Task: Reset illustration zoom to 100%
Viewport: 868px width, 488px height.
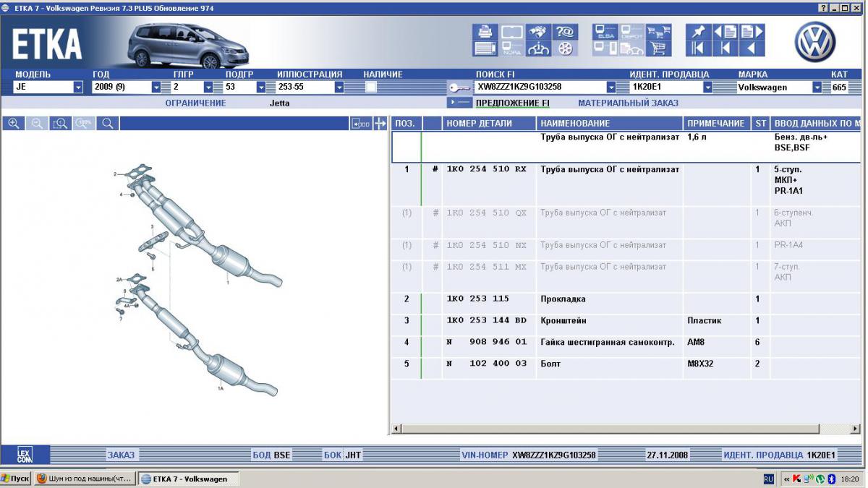Action: coord(84,124)
